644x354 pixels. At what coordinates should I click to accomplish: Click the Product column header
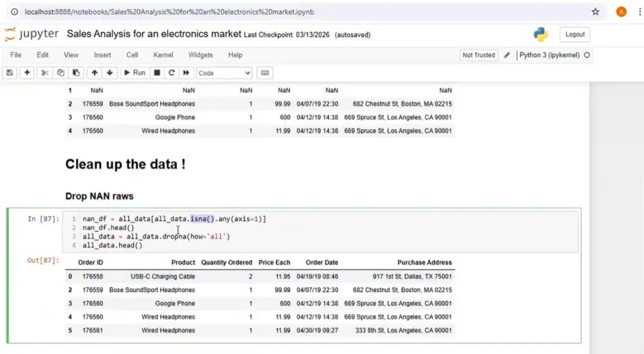pyautogui.click(x=183, y=262)
